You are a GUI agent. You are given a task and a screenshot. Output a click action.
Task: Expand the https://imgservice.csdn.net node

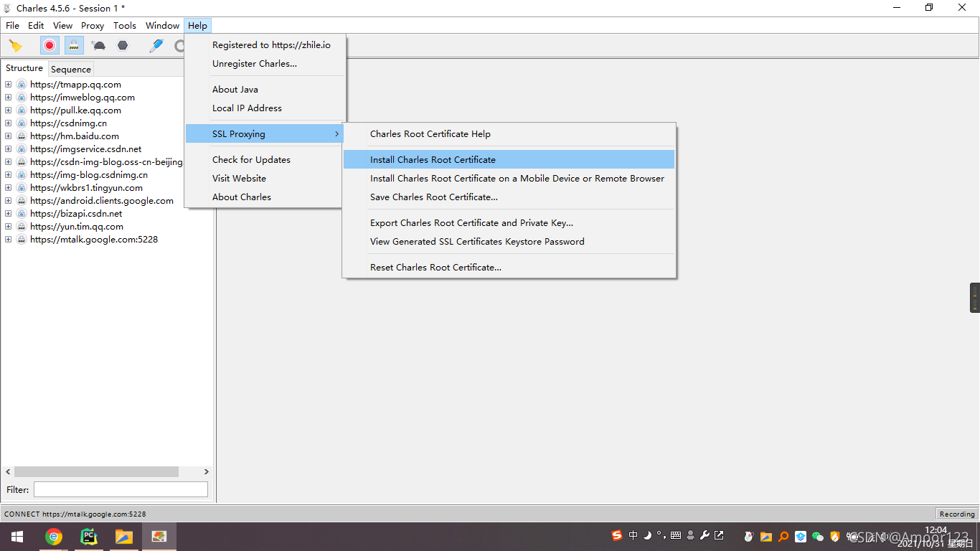pos(8,149)
